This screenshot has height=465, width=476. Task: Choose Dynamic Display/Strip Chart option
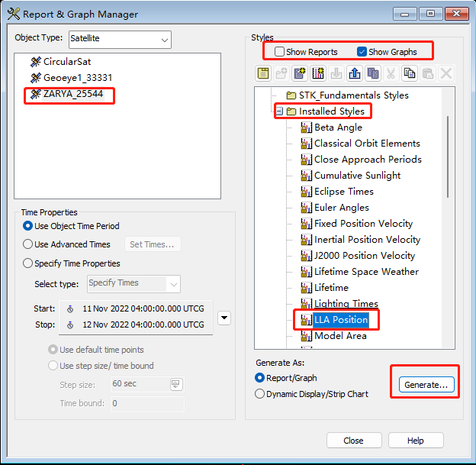(x=259, y=394)
